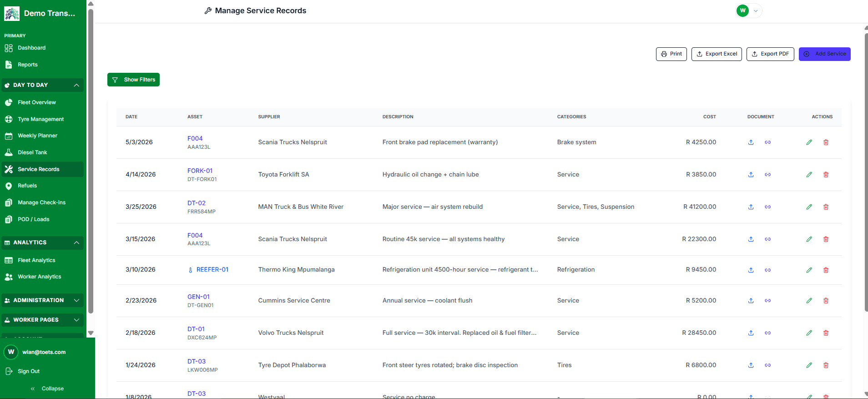The image size is (868, 399).
Task: Copy link icon for Front brake pad row
Action: [767, 142]
